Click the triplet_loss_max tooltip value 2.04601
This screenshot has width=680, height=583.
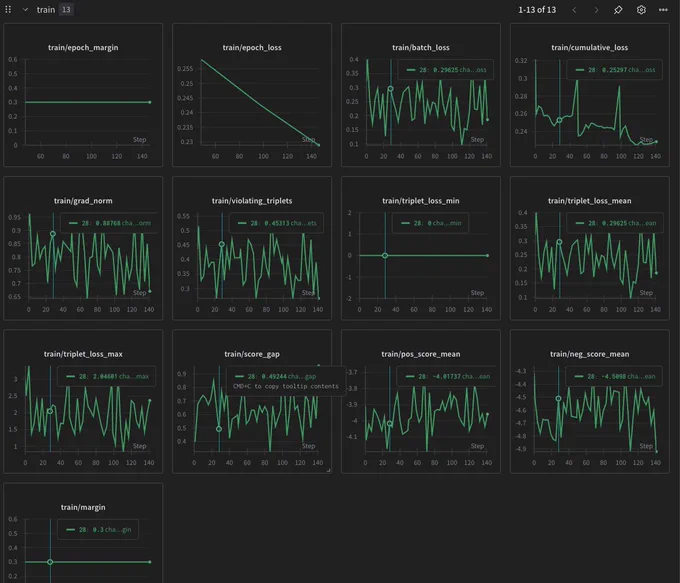(105, 376)
